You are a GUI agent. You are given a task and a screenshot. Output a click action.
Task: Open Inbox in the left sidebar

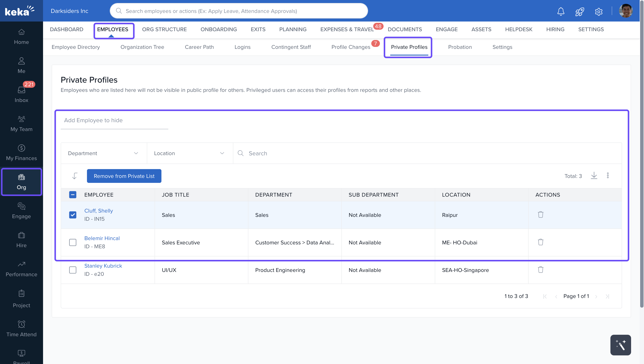coord(21,94)
